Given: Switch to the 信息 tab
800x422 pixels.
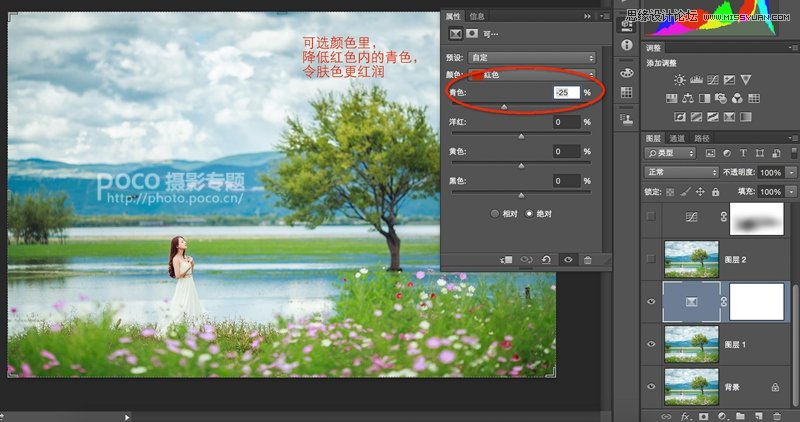Looking at the screenshot, I should tap(477, 16).
